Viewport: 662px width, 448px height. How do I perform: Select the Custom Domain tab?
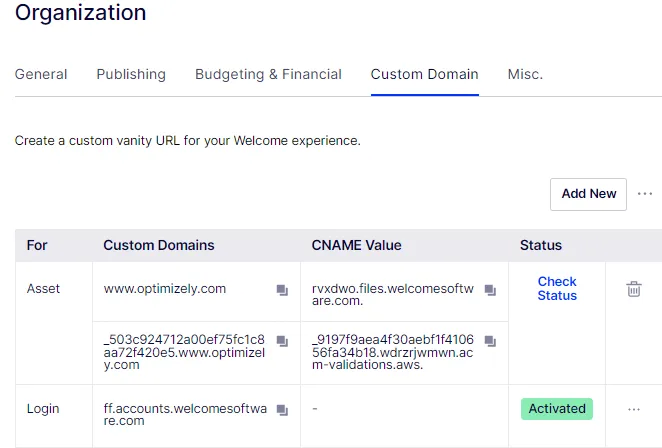(424, 74)
